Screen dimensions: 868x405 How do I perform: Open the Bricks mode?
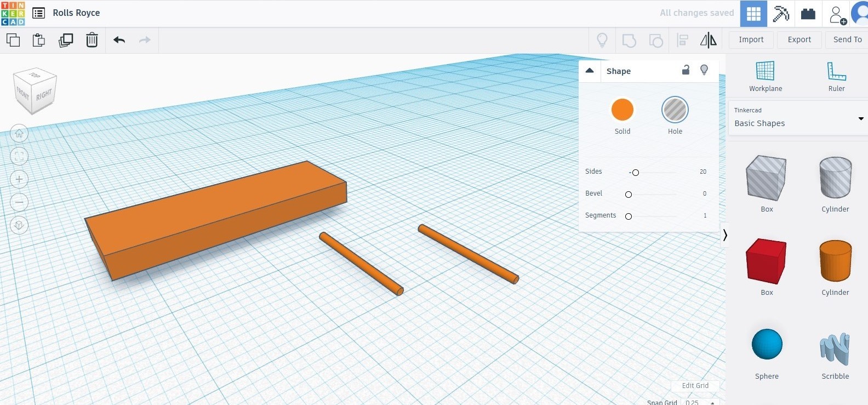click(808, 14)
